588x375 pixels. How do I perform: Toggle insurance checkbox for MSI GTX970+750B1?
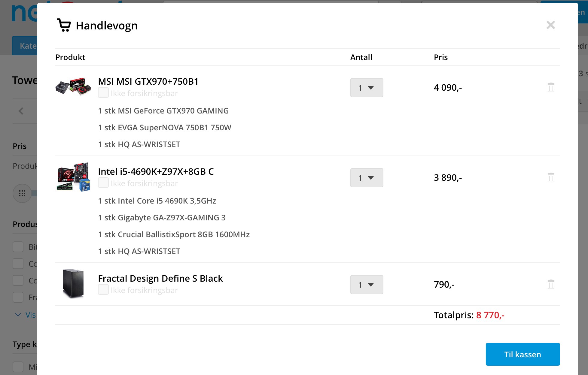[103, 93]
